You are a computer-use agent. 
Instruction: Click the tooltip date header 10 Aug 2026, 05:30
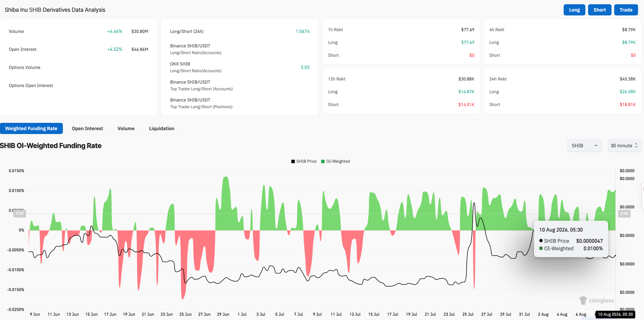561,230
